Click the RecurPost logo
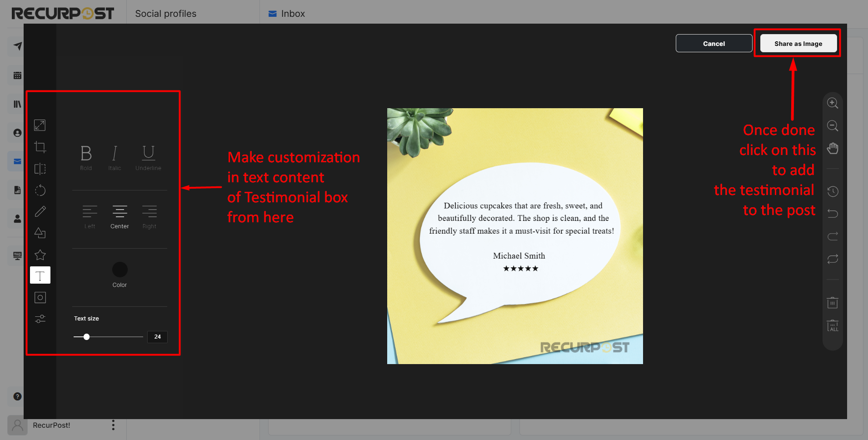The height and width of the screenshot is (440, 868). pyautogui.click(x=63, y=13)
